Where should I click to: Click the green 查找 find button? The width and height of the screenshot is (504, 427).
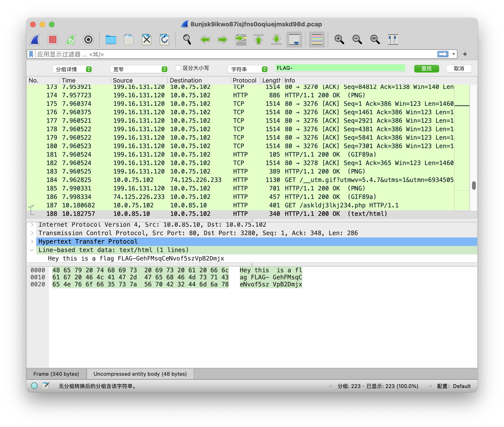(426, 68)
